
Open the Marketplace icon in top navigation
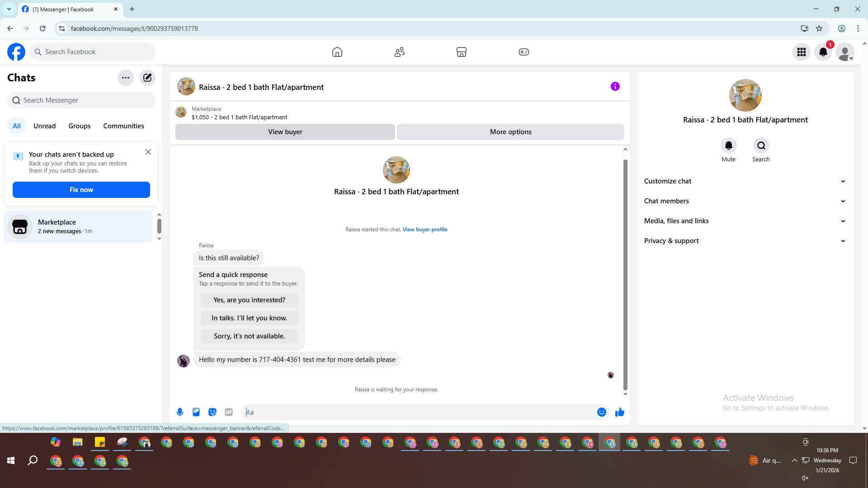click(x=461, y=52)
